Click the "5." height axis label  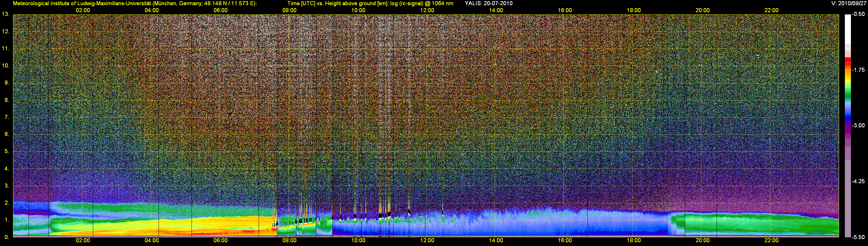[x=7, y=151]
